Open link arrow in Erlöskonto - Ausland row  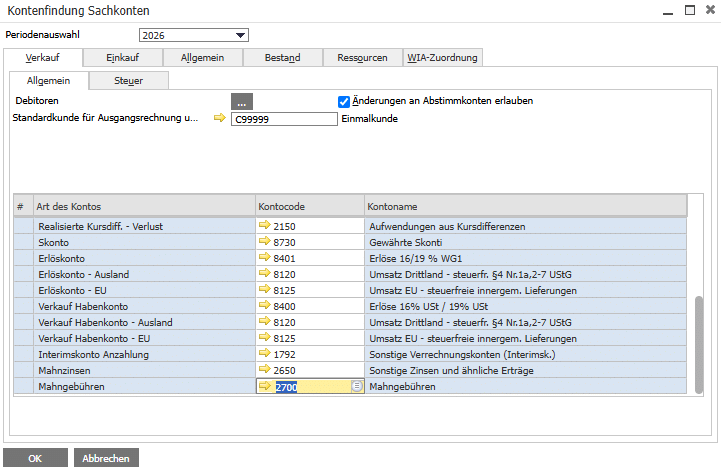264,273
